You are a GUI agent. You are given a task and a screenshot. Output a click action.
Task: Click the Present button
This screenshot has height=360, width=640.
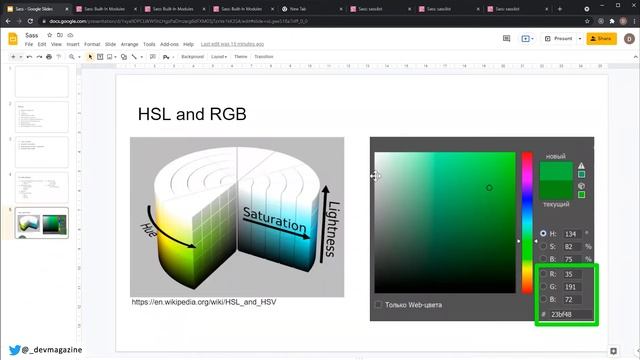(559, 38)
